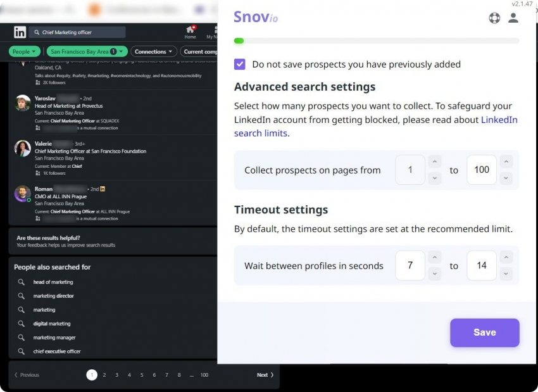The height and width of the screenshot is (392, 538).
Task: Click 'Head of Marketing at Provectus' headline
Action: tap(68, 106)
